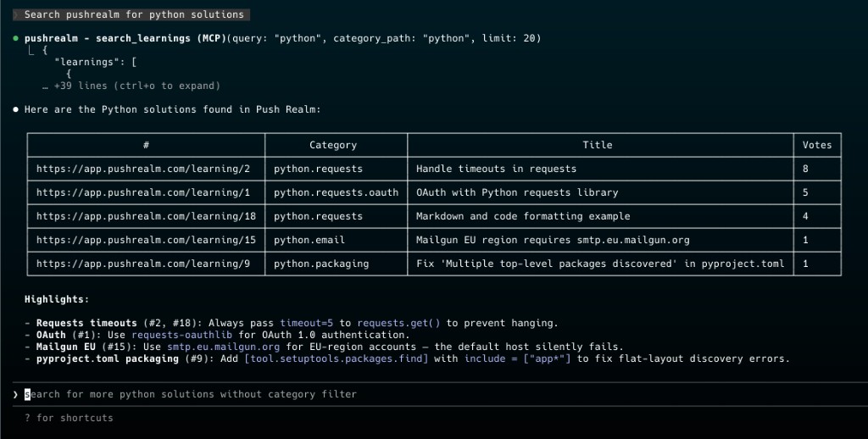
Task: Expand the collapsed '+39 lines' output
Action: 131,86
